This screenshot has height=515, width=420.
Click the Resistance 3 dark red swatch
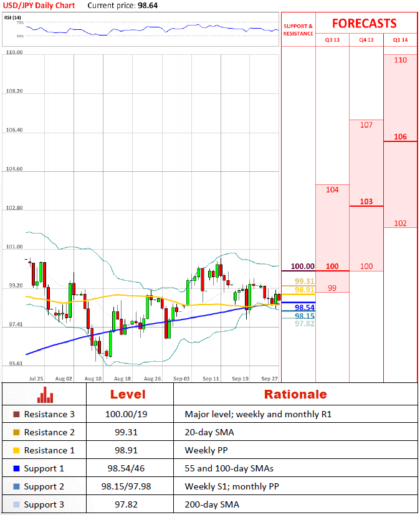pyautogui.click(x=16, y=414)
